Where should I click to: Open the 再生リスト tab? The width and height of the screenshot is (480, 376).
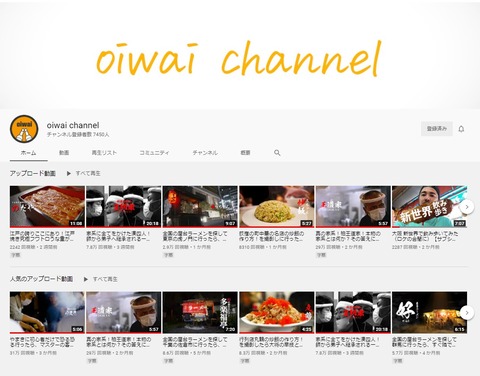pos(104,153)
